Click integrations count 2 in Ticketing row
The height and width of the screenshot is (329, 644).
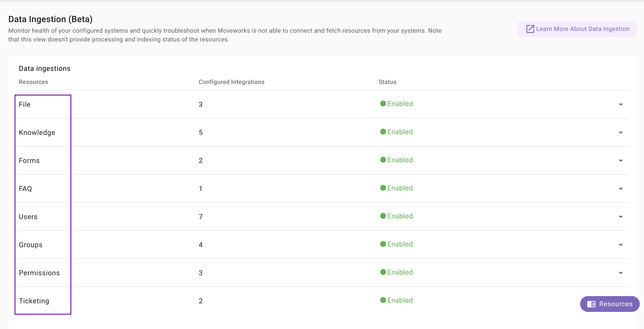[200, 301]
